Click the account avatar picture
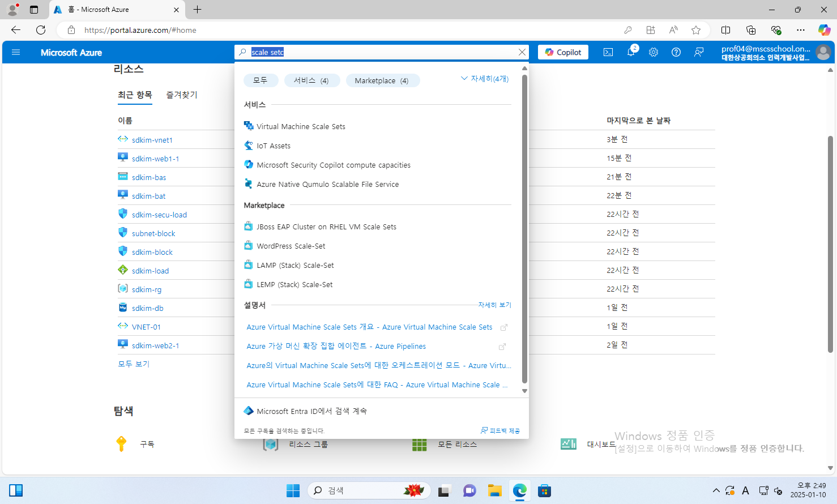Image resolution: width=837 pixels, height=504 pixels. (823, 52)
